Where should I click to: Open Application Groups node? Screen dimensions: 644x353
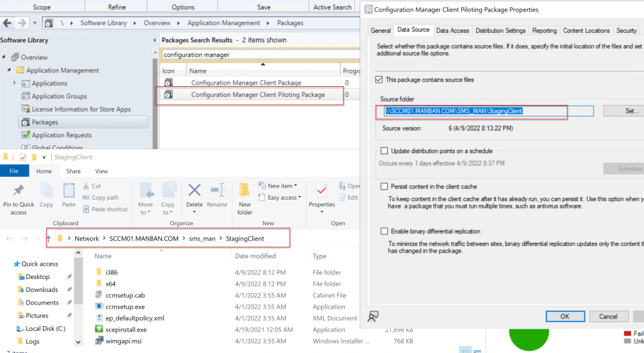[59, 96]
